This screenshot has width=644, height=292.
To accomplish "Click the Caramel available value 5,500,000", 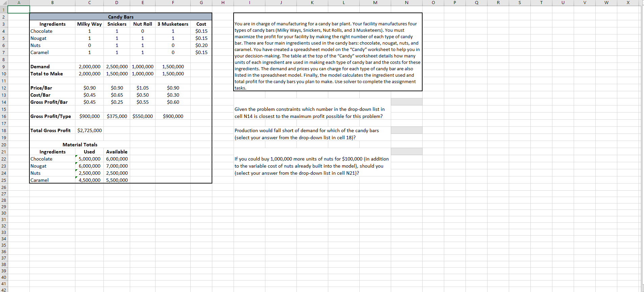I will click(x=117, y=180).
